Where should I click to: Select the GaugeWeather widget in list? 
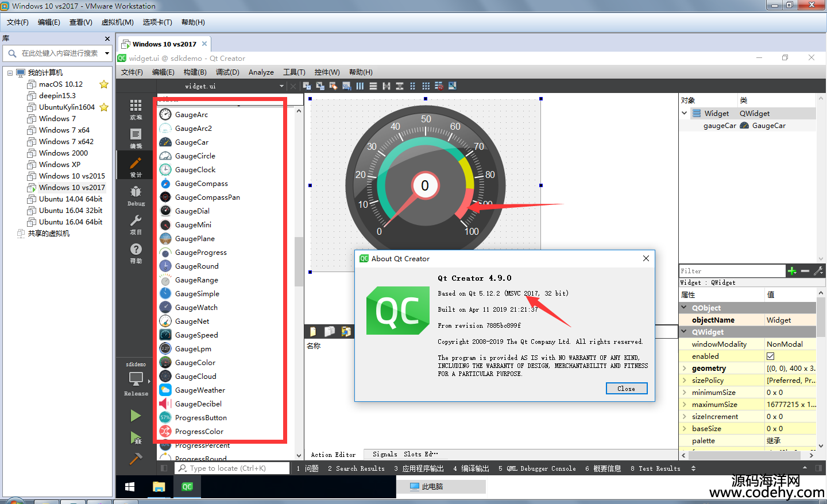pyautogui.click(x=200, y=390)
